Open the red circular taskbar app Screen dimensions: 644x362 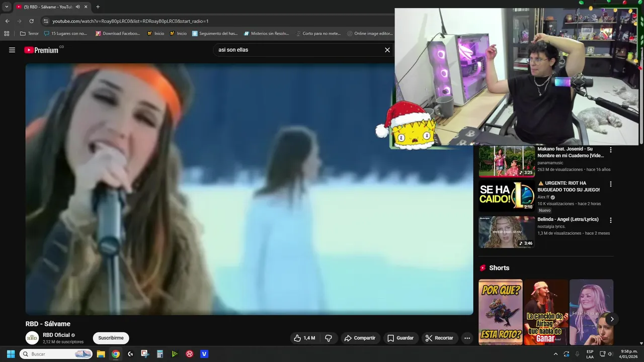[189, 354]
